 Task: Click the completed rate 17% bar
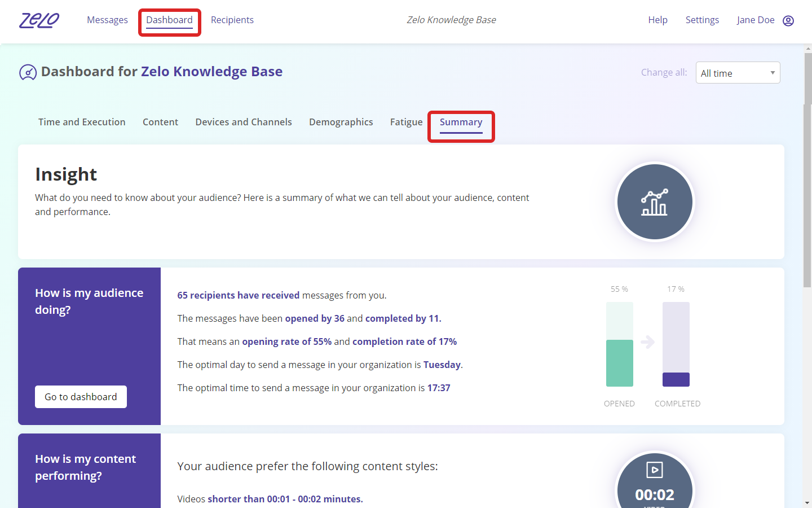(x=676, y=344)
